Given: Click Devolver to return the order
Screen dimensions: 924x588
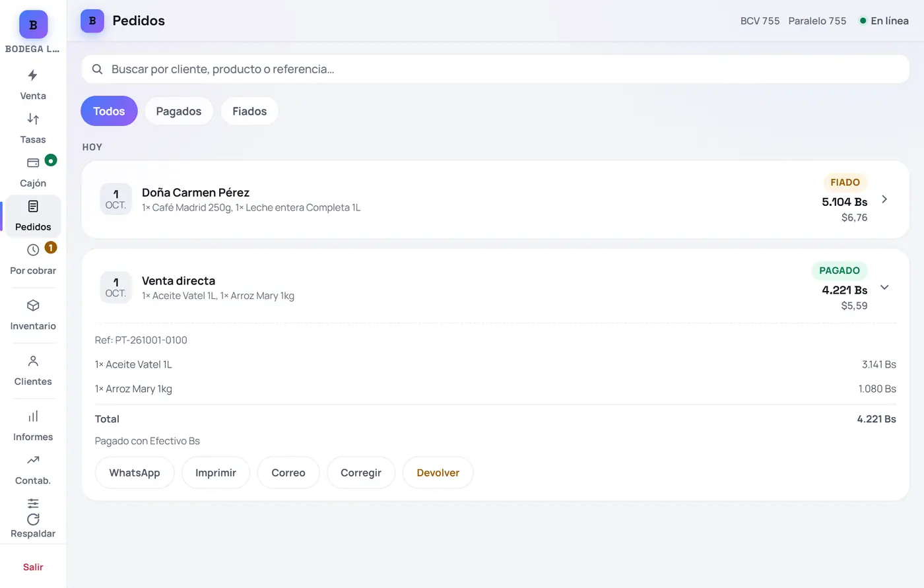Looking at the screenshot, I should (438, 473).
